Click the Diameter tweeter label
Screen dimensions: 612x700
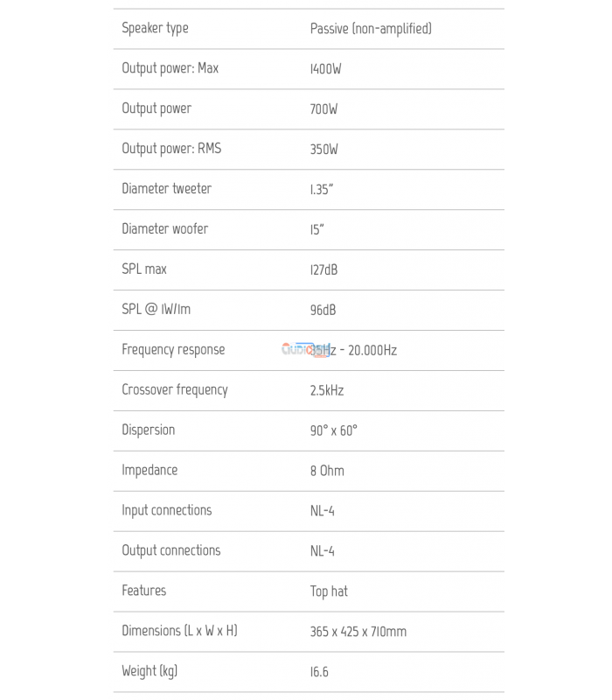[x=167, y=189]
